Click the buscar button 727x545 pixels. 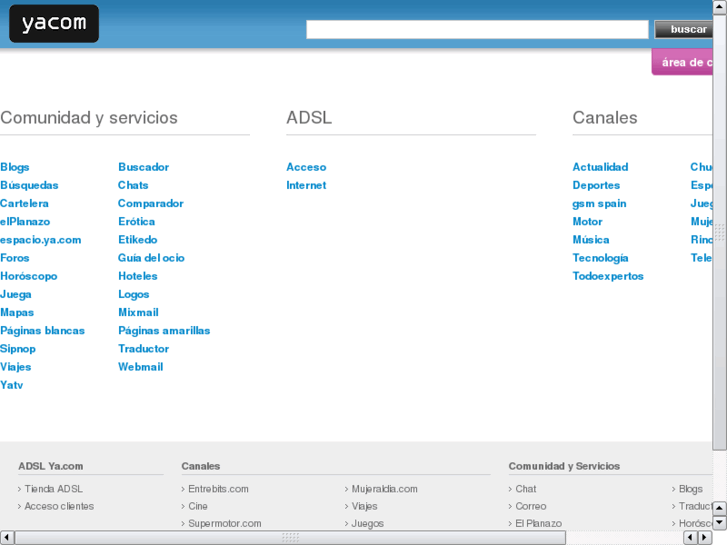pyautogui.click(x=683, y=30)
